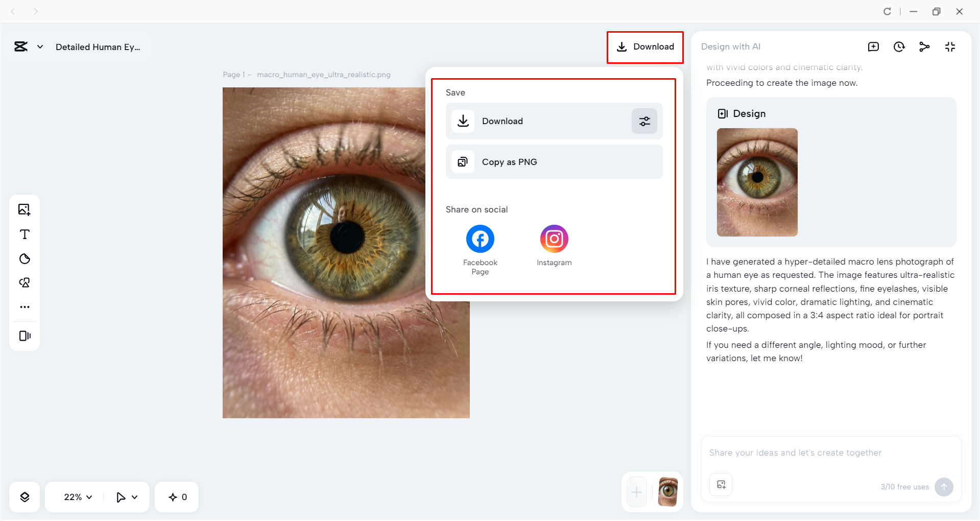The image size is (980, 521).
Task: Add a new page with plus button
Action: (x=637, y=492)
